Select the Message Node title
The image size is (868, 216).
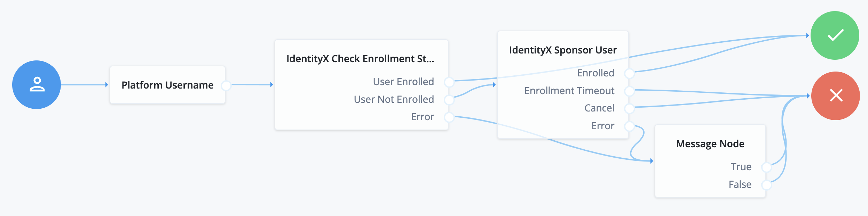(710, 144)
